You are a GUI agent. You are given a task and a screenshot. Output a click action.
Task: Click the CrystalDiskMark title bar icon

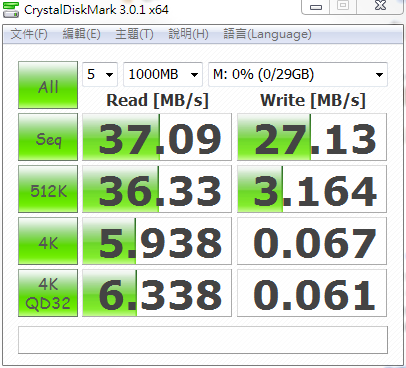click(11, 10)
